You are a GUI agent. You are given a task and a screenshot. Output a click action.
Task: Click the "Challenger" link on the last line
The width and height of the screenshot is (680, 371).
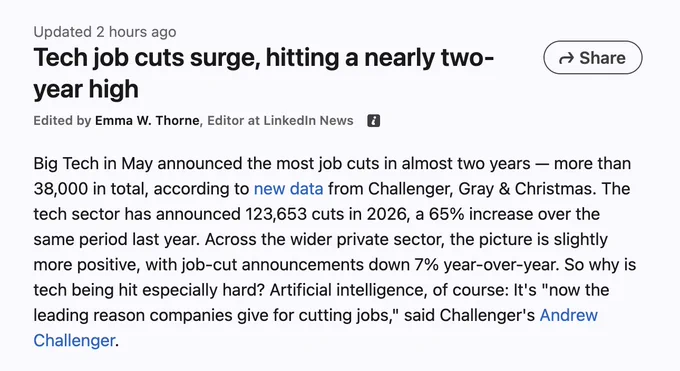coord(74,340)
